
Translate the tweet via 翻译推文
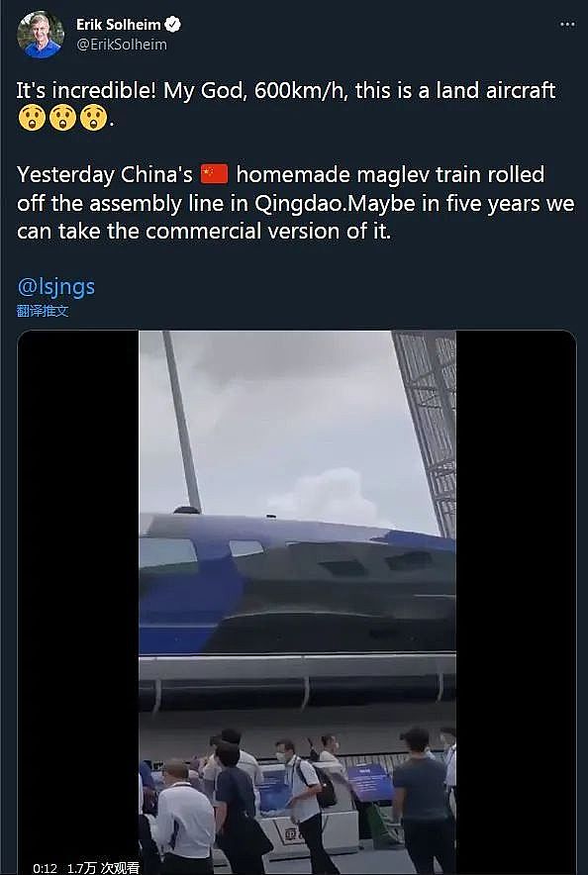[43, 311]
